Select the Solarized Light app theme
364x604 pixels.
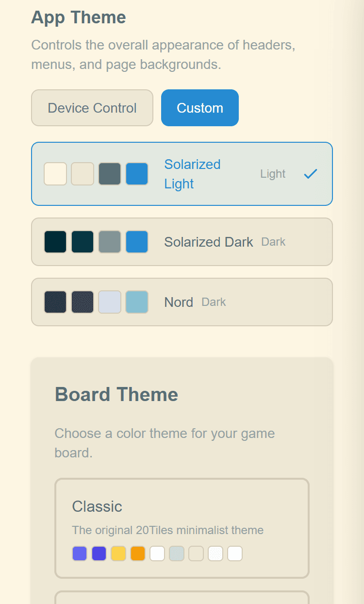click(x=182, y=174)
